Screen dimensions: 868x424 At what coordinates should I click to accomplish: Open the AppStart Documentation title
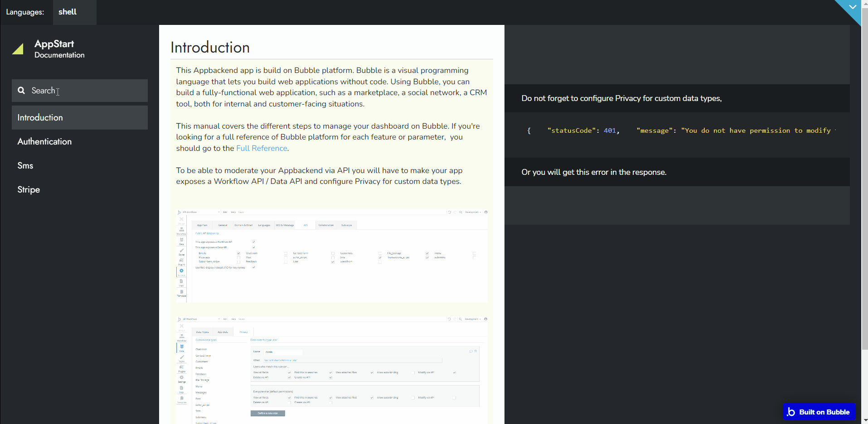tap(59, 49)
